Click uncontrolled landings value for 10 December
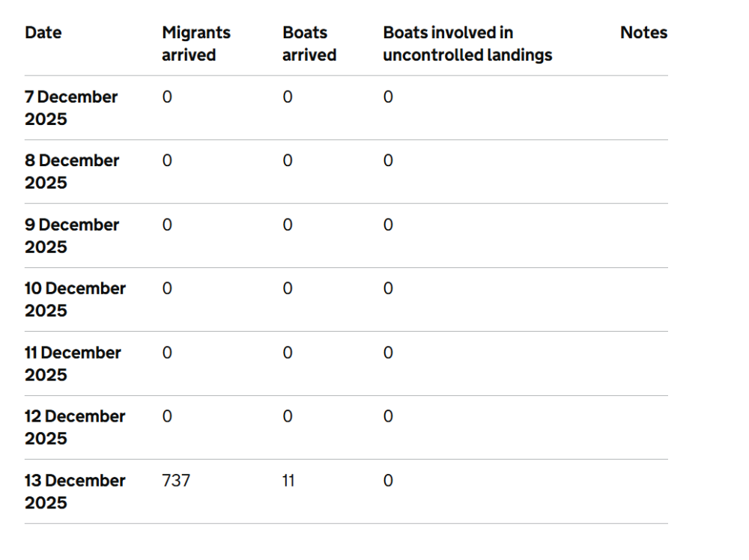The height and width of the screenshot is (560, 749). coord(388,289)
